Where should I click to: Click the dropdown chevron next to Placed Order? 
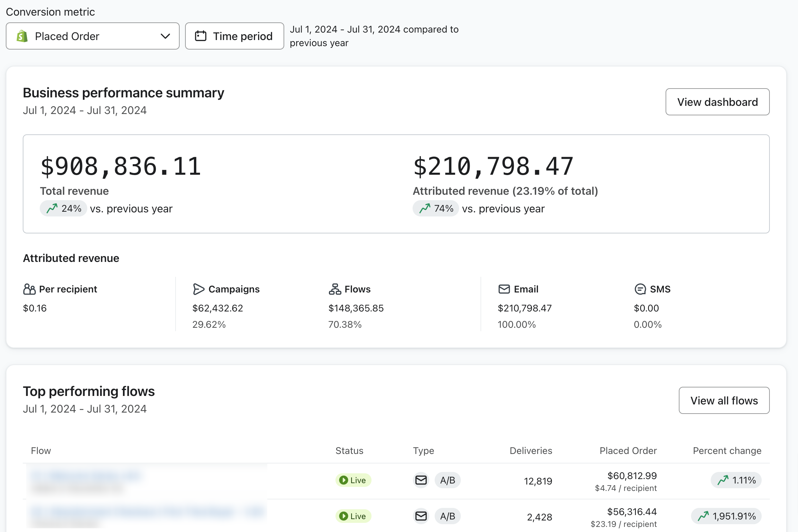click(165, 36)
